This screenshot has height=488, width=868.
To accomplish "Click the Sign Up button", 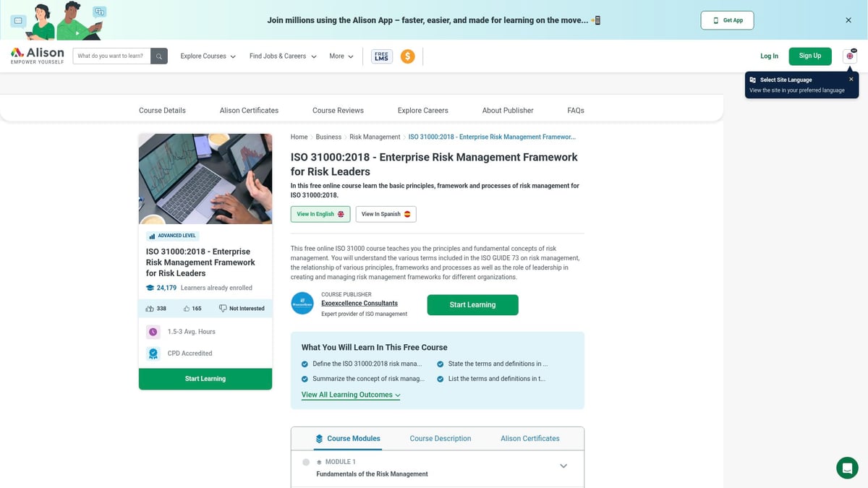I will click(809, 56).
